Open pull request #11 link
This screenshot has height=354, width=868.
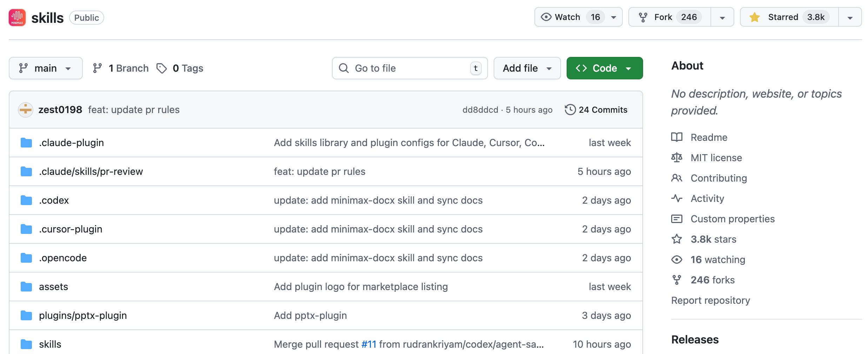tap(368, 344)
